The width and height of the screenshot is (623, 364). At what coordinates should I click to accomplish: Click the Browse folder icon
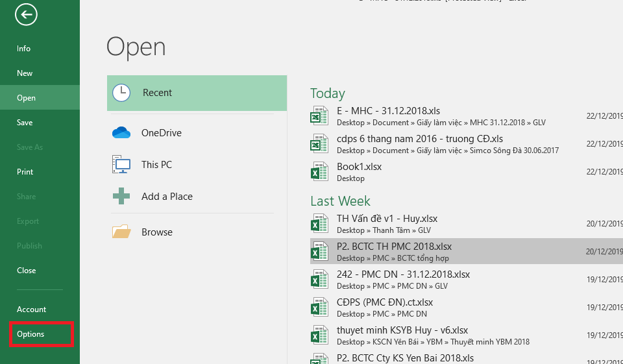[x=121, y=232]
